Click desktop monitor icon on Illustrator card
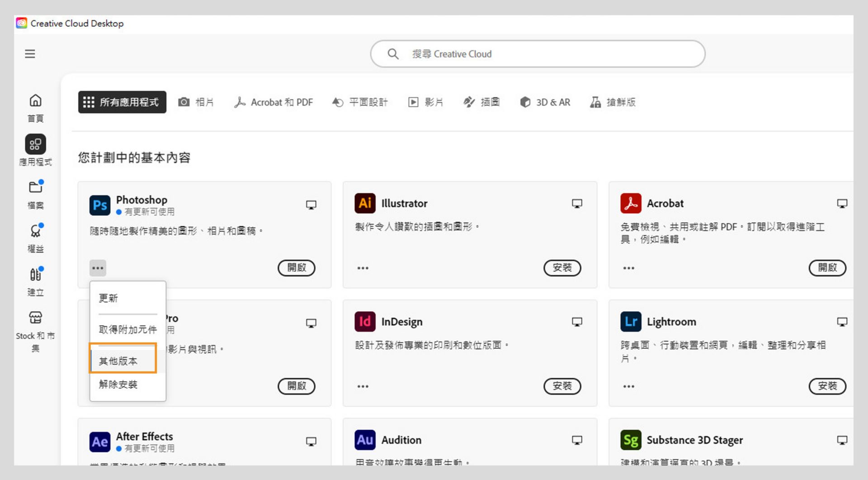 click(577, 204)
